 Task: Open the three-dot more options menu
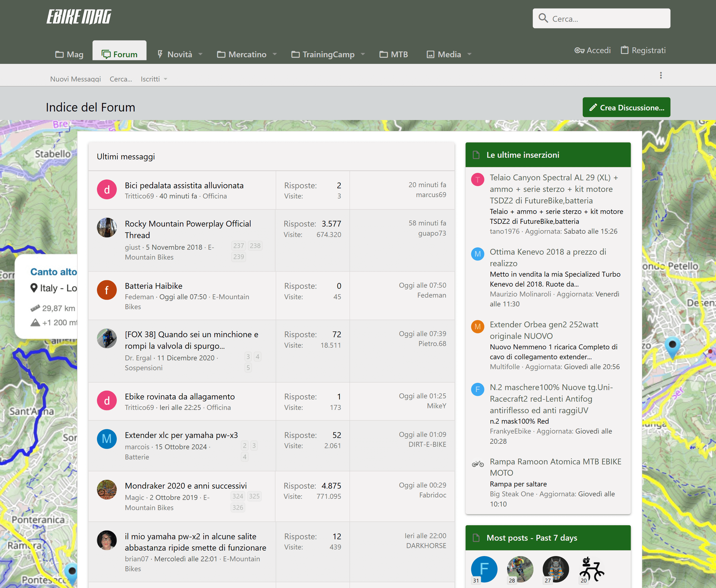tap(660, 75)
